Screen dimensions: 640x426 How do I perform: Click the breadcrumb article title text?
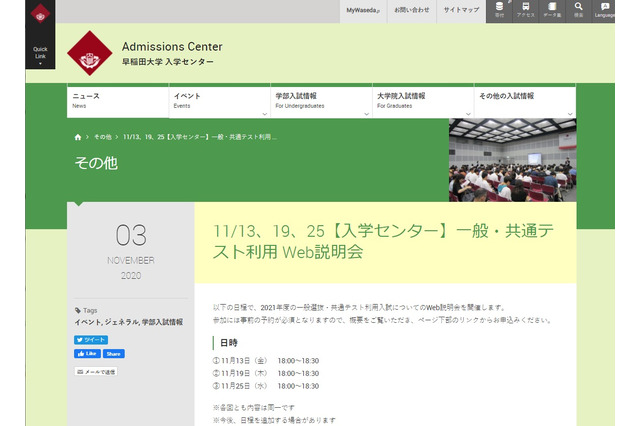[x=200, y=137]
